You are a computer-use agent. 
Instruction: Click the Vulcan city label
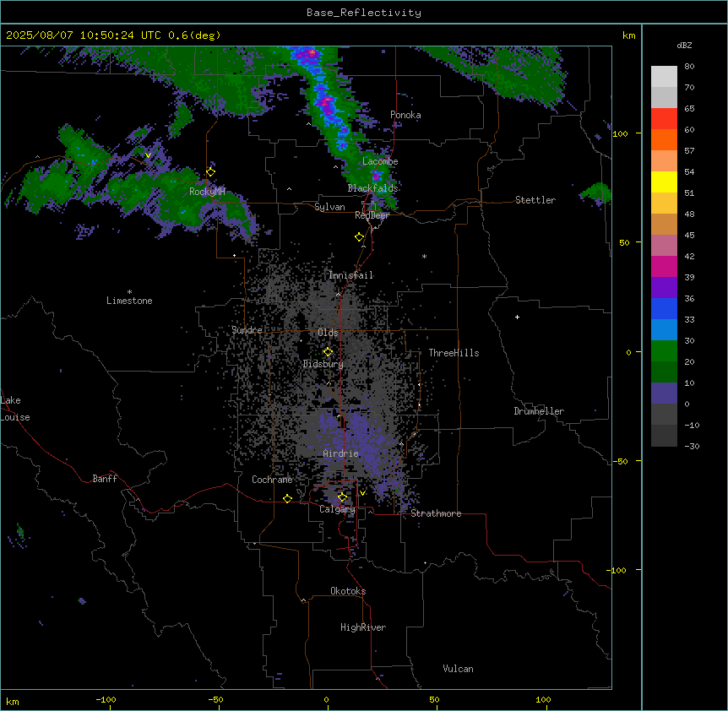[459, 669]
